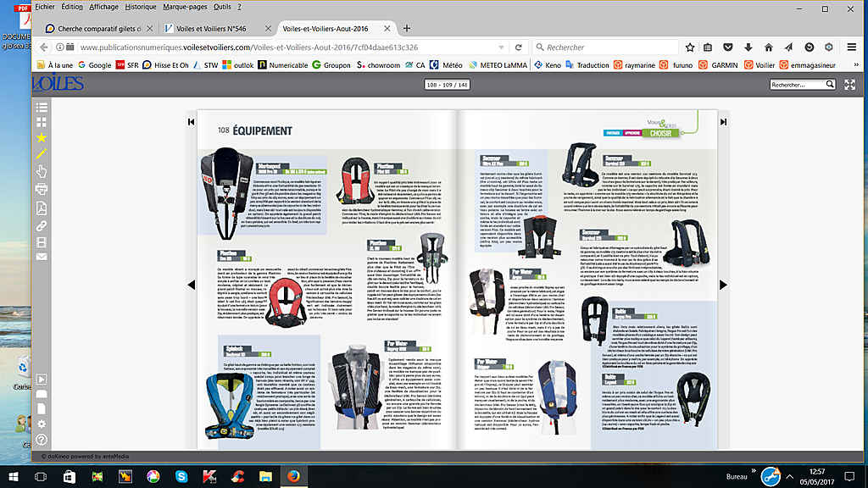Viewport: 868px width, 488px height.
Task: Click the paper plane send icon in toolbar
Action: pos(788,47)
